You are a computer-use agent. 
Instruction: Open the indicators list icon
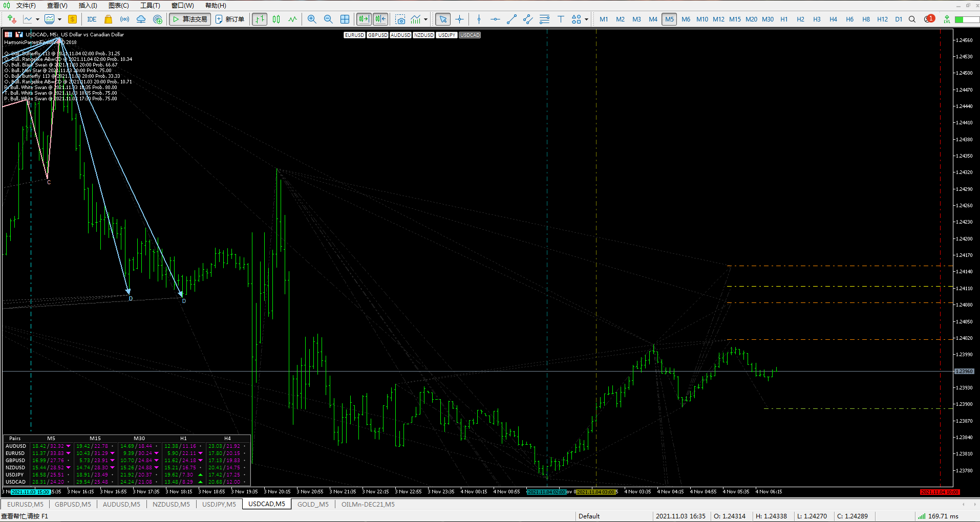point(416,19)
